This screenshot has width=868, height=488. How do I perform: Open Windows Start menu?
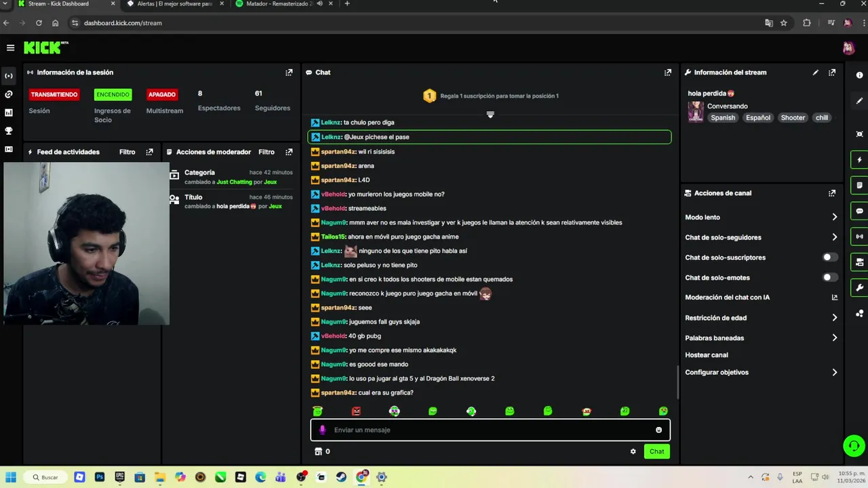click(11, 477)
